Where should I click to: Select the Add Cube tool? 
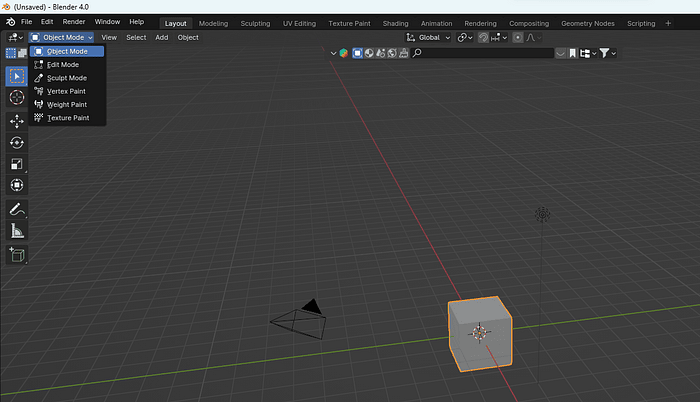point(16,255)
